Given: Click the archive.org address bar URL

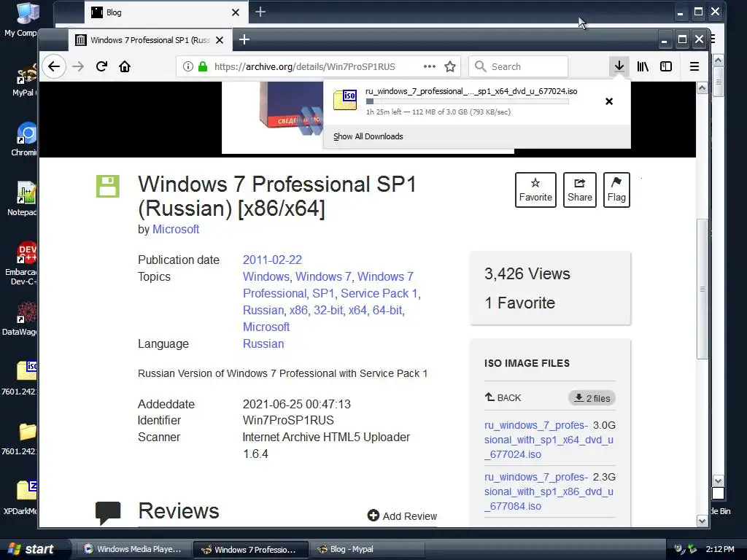Looking at the screenshot, I should 305,66.
